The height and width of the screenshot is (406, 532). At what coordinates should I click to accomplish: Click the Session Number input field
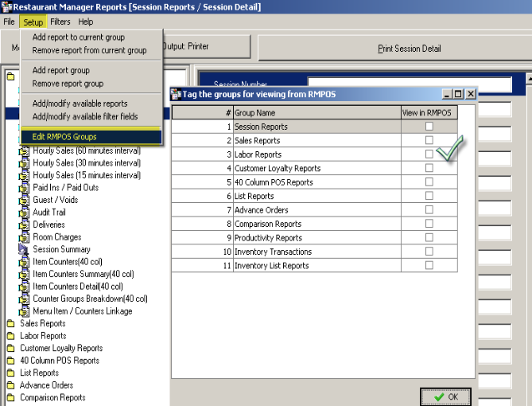pyautogui.click(x=410, y=84)
